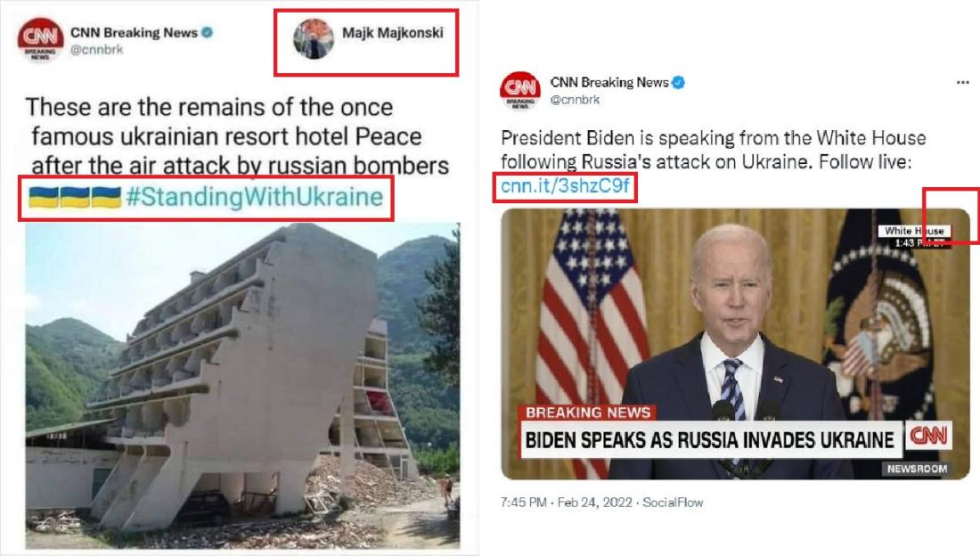Click CNN Breaking News name on left tweet
The image size is (980, 556).
tap(134, 32)
